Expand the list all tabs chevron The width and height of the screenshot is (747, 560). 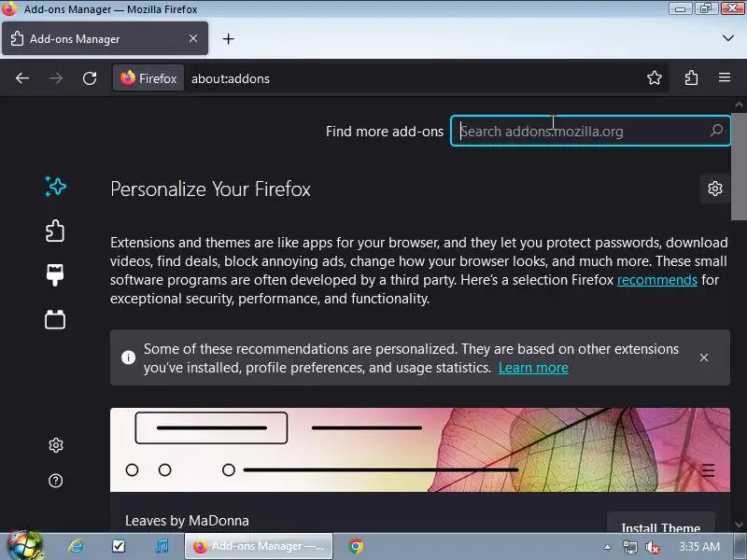pyautogui.click(x=727, y=38)
